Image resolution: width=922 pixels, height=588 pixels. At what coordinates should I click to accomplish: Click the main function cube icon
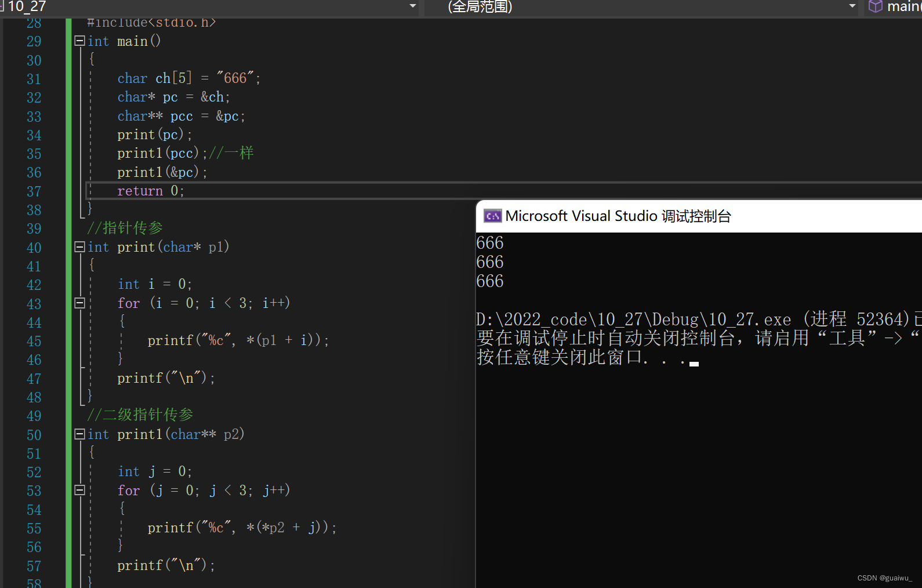pyautogui.click(x=875, y=6)
